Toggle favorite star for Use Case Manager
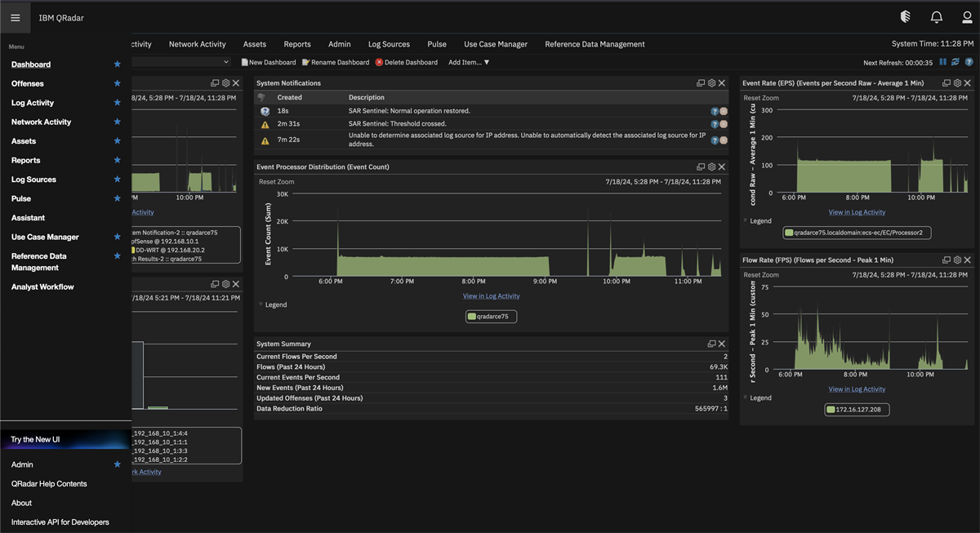This screenshot has height=533, width=980. pos(117,237)
